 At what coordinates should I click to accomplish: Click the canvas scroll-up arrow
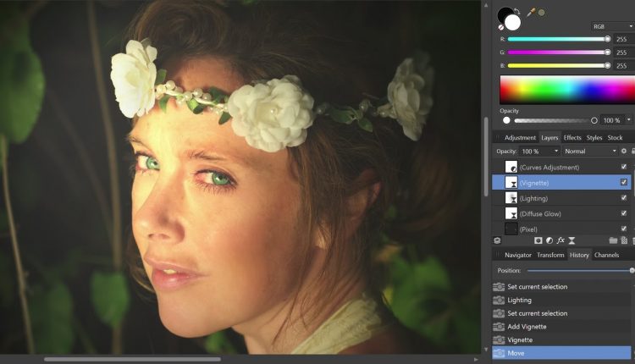click(x=486, y=5)
